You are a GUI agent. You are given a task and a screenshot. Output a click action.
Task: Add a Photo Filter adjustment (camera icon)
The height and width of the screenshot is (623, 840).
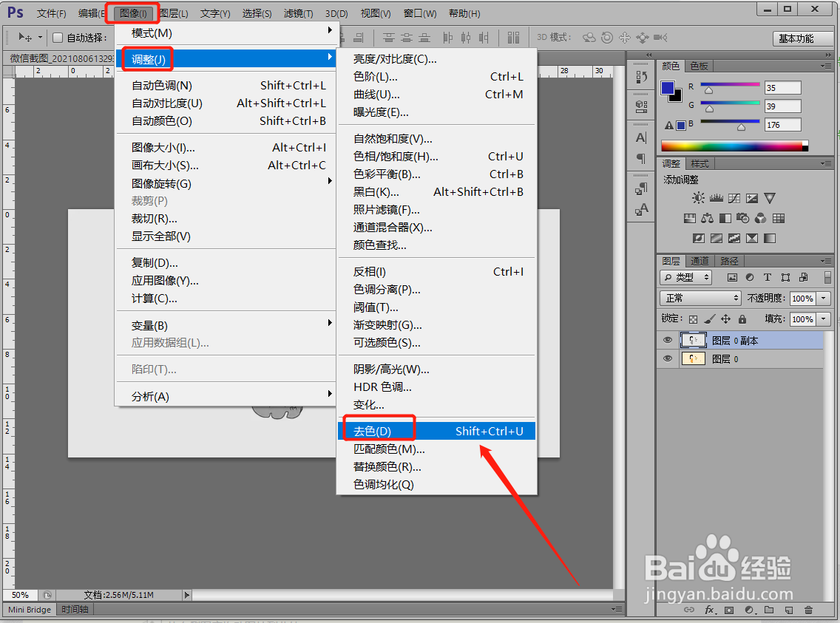coord(743,218)
